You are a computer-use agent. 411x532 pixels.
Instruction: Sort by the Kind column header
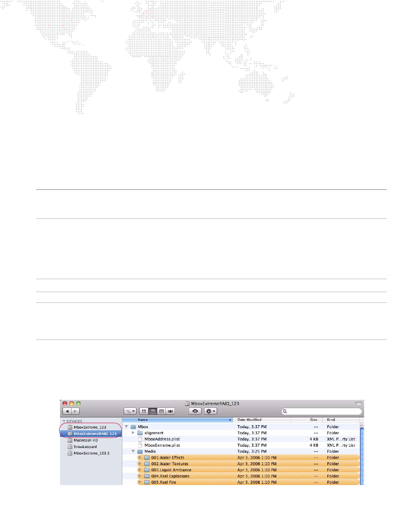point(341,420)
